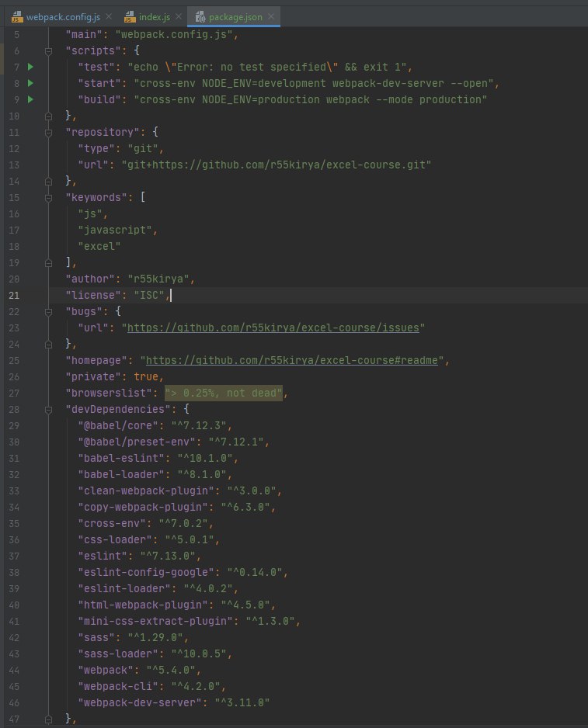The image size is (588, 728).
Task: Click the "@babel/preset-env" dependency name
Action: 137,442
